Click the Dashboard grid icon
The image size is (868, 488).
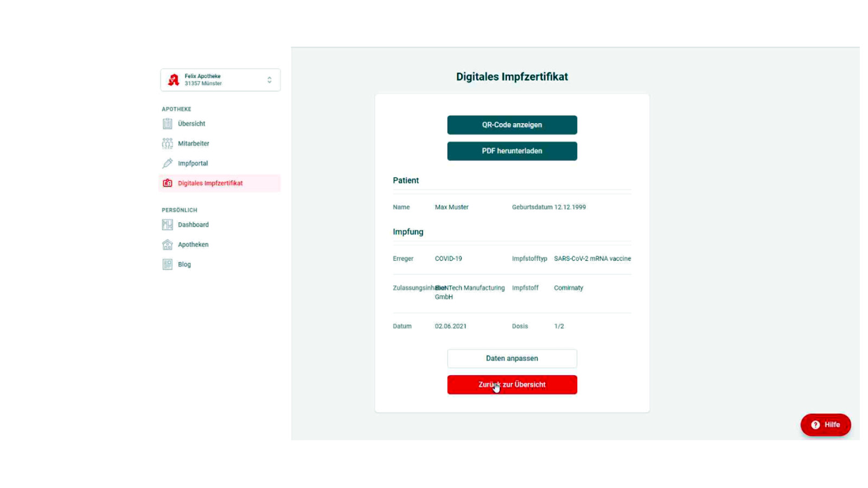(167, 224)
